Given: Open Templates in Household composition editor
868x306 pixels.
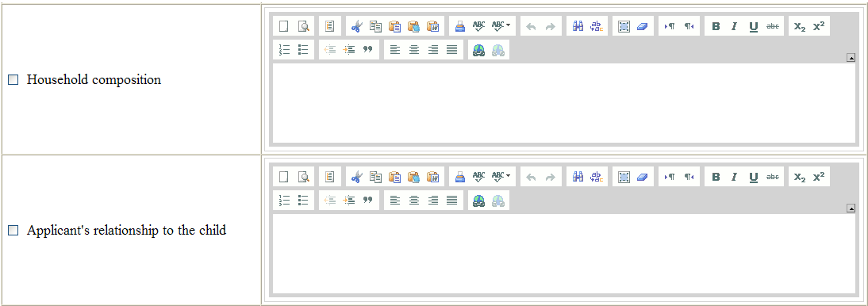Looking at the screenshot, I should tap(329, 26).
